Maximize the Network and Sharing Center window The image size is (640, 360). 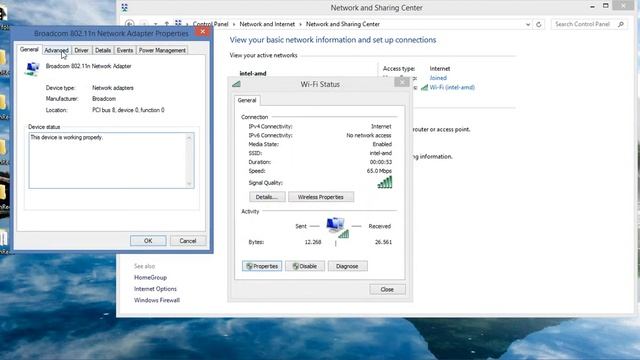(x=606, y=6)
